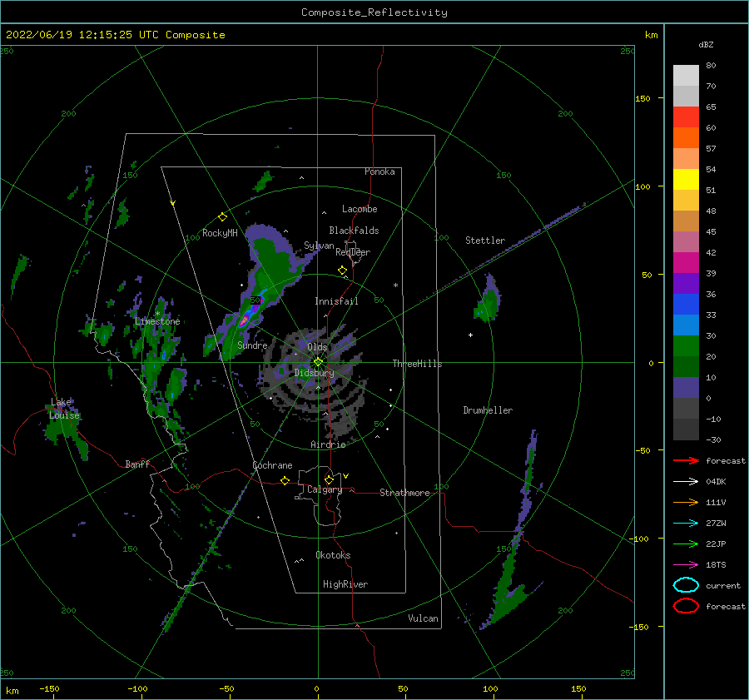Image resolution: width=749 pixels, height=700 pixels.
Task: Click the Lake Louise label
Action: (x=64, y=409)
